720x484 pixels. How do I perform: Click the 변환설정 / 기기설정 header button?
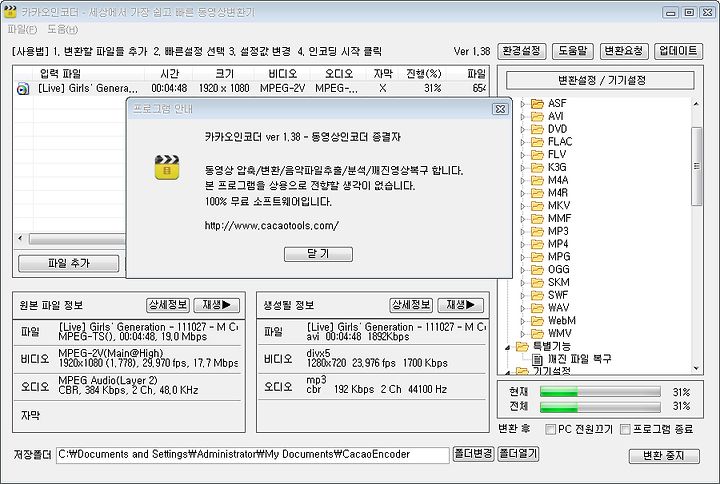click(x=601, y=80)
